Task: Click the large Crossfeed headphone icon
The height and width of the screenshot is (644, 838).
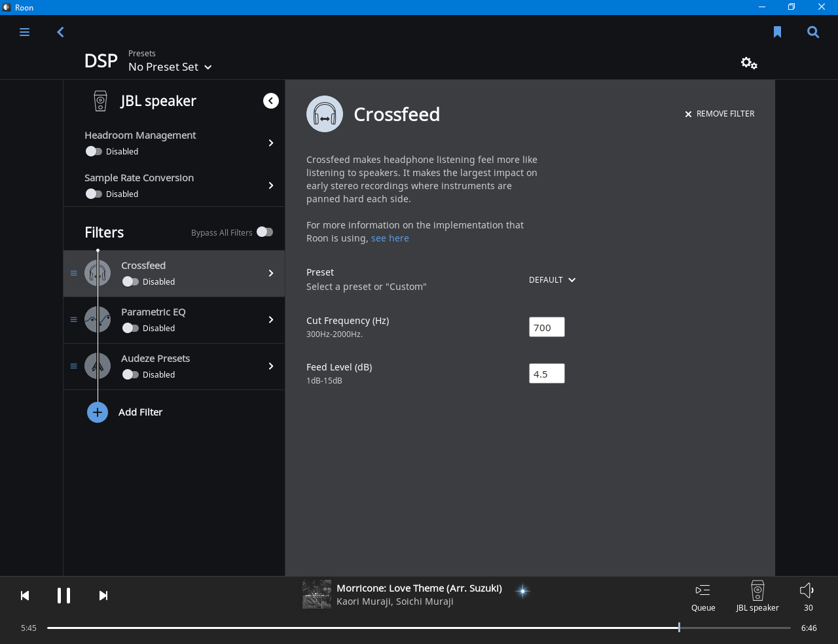Action: (x=325, y=114)
